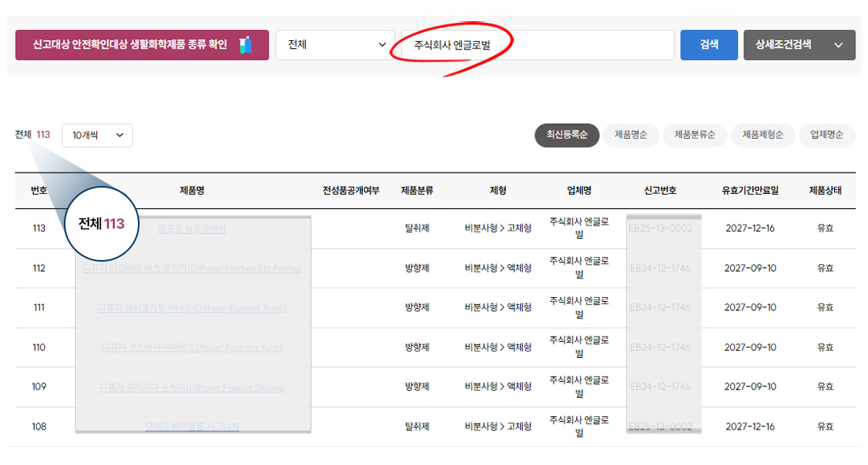The image size is (868, 465).
Task: Click the chevron on 상세조건검색
Action: (838, 46)
